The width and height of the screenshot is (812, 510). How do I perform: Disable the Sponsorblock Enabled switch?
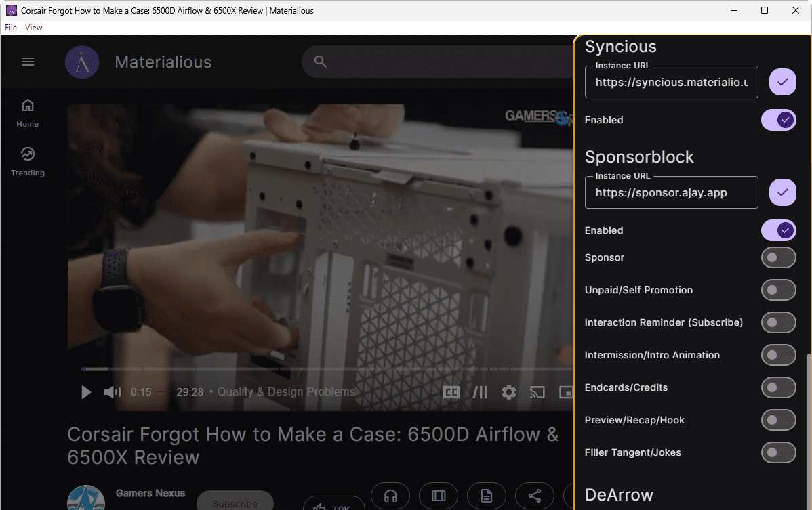pyautogui.click(x=778, y=230)
